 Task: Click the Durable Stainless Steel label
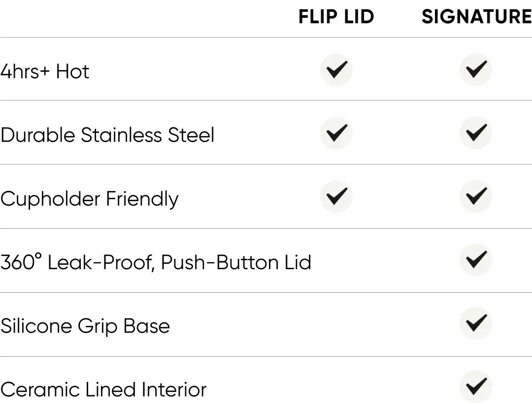pyautogui.click(x=107, y=135)
